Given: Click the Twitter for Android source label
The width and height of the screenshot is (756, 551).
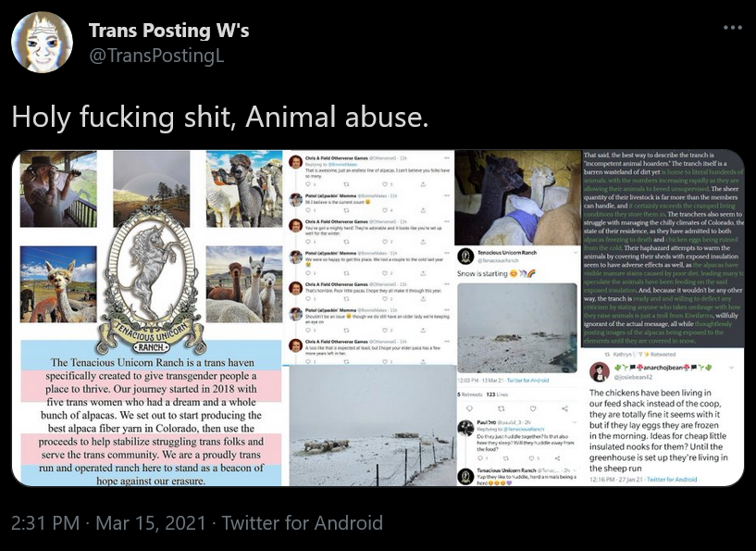Looking at the screenshot, I should tap(302, 523).
